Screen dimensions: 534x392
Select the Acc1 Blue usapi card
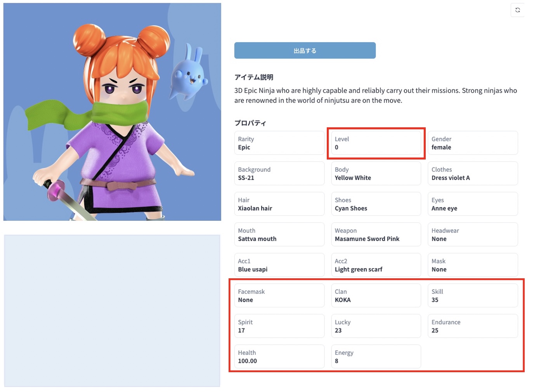tap(279, 265)
